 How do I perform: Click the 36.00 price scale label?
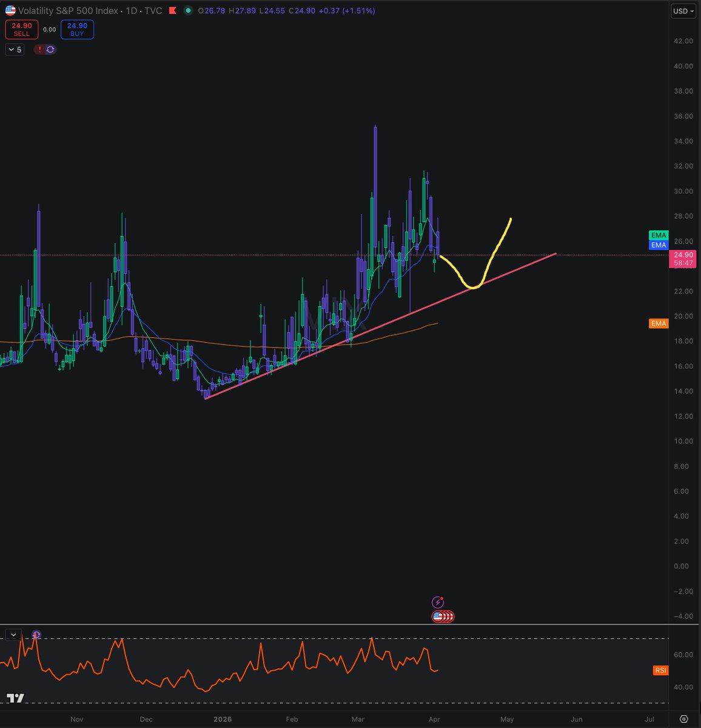click(683, 116)
